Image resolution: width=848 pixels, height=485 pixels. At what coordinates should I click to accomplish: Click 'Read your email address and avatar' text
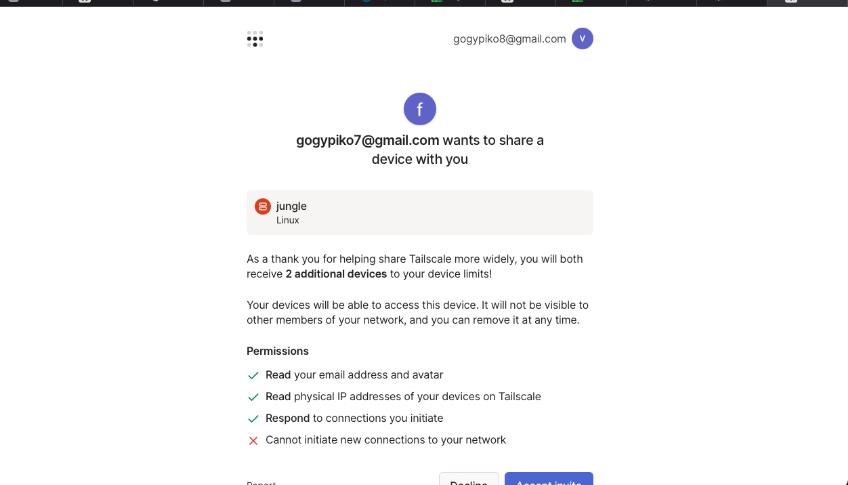(354, 375)
